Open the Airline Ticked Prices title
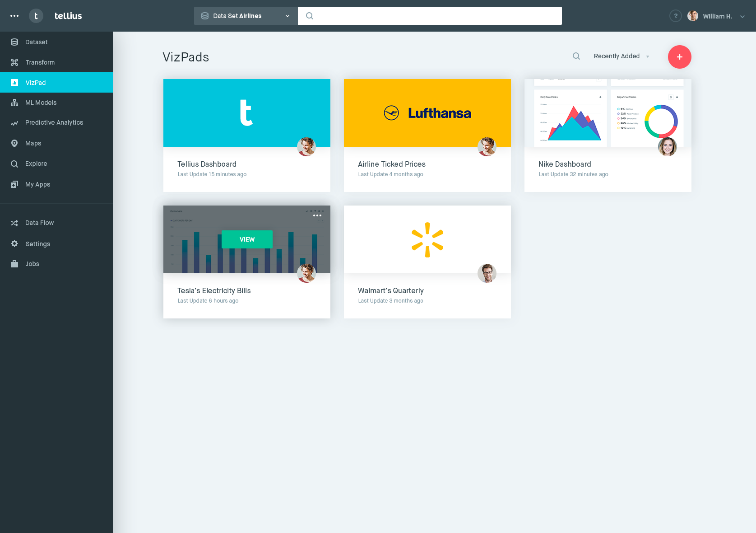 click(392, 164)
